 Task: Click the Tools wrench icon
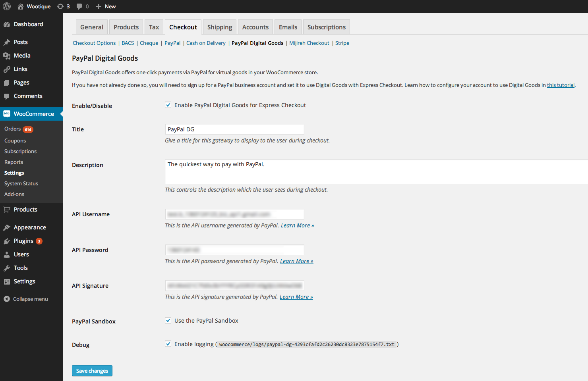(7, 268)
